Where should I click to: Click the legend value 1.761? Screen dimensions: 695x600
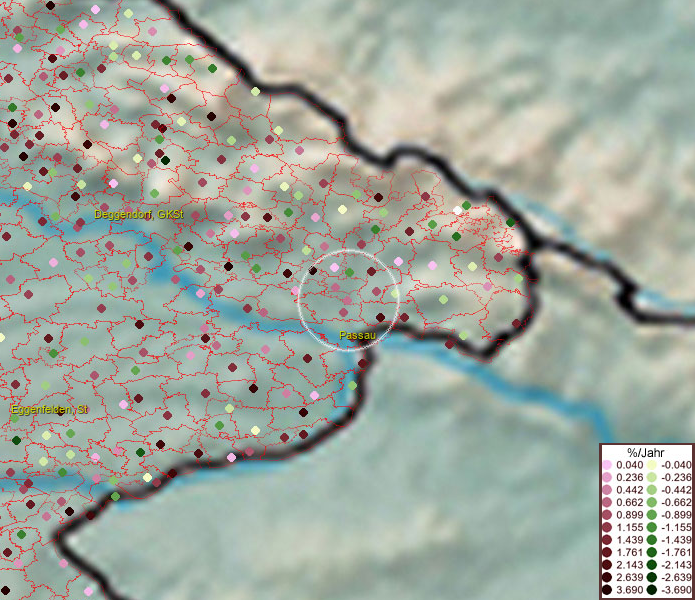(x=630, y=552)
